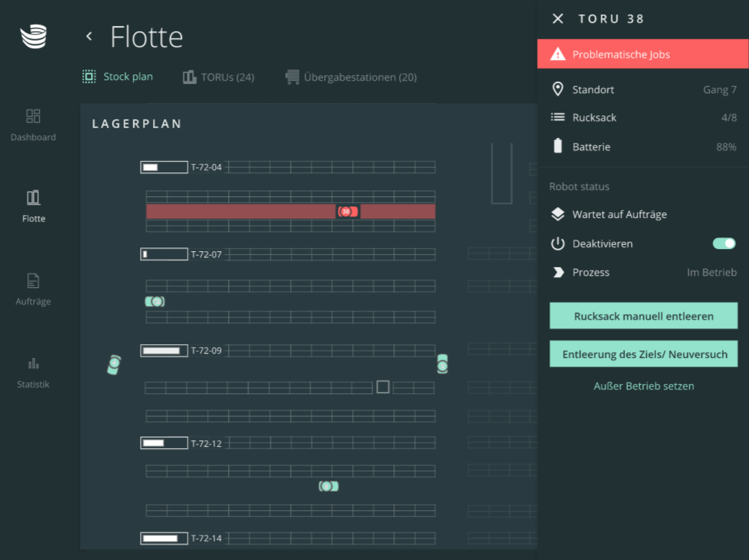Screen dimensions: 749x560
Task: Close the TORU 38 detail panel
Action: (558, 19)
